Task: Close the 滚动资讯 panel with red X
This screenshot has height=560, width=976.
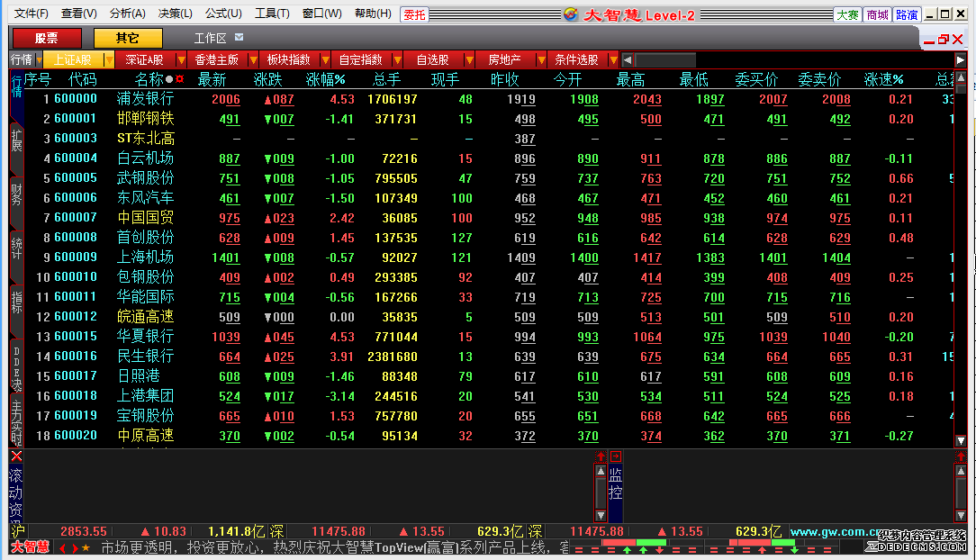Action: point(17,456)
